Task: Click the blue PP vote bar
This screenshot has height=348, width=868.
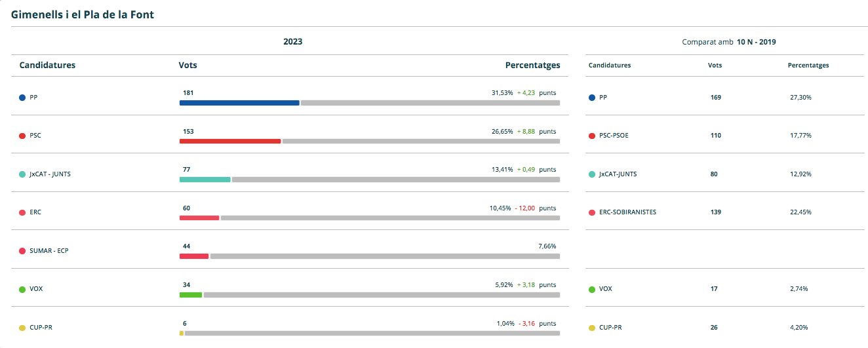Action: (x=239, y=103)
